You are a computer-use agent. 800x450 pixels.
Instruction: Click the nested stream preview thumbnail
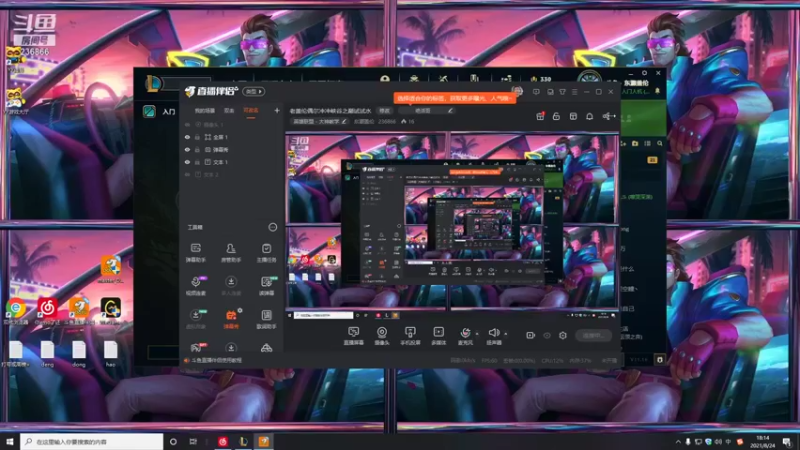point(452,222)
